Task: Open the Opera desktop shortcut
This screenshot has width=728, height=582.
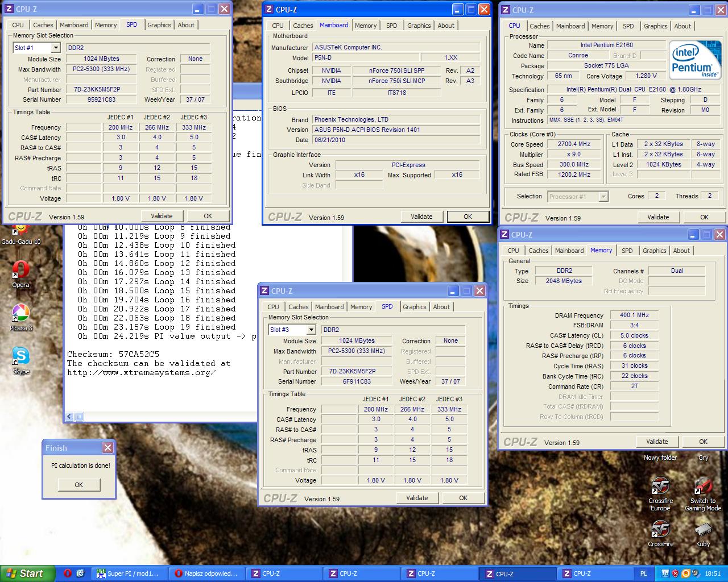Action: tap(20, 271)
